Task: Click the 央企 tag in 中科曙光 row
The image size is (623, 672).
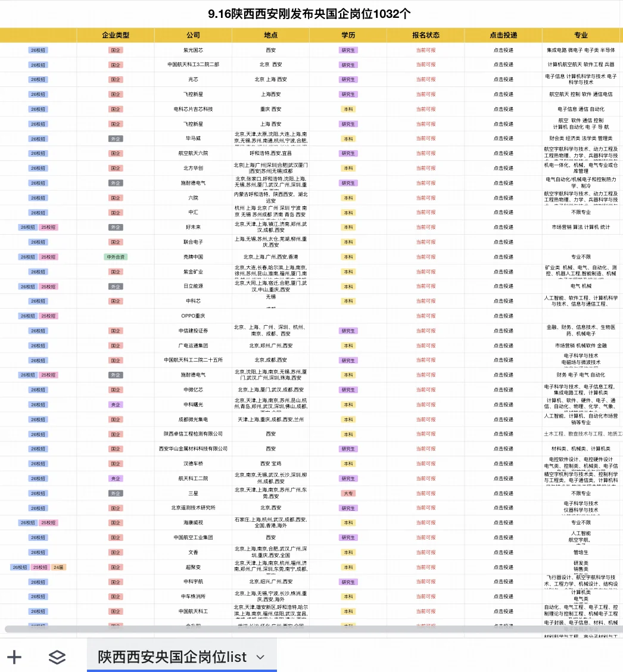Action: pyautogui.click(x=116, y=405)
